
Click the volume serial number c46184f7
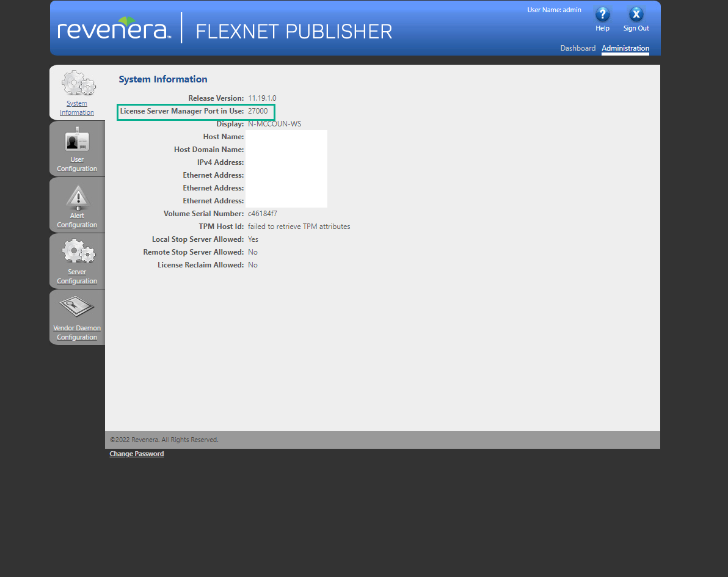(x=263, y=214)
